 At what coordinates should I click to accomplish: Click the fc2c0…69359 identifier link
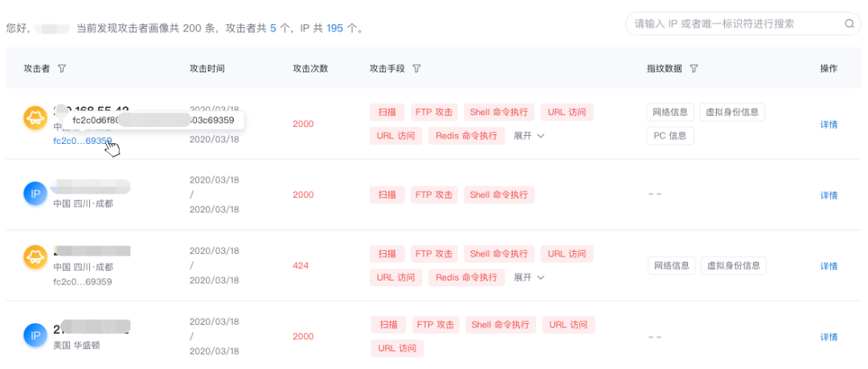[83, 141]
